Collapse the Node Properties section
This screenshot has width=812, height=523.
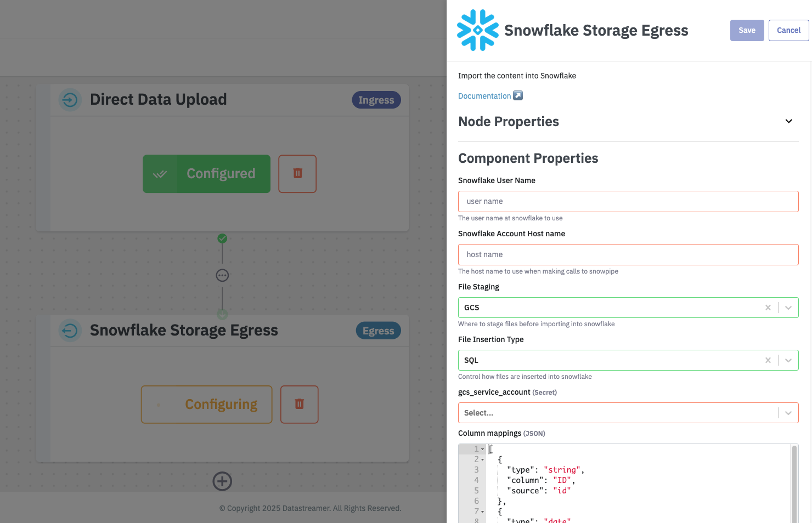(788, 121)
